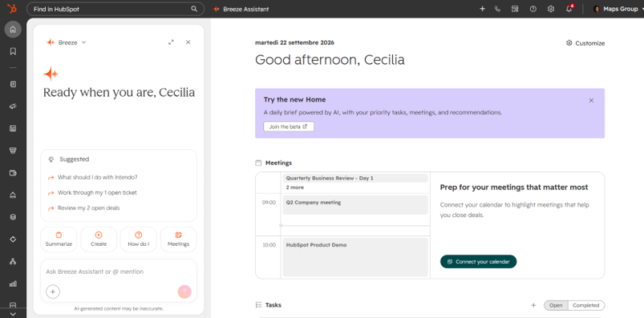This screenshot has height=318, width=644.
Task: Open the Marketplace storefront icon
Action: click(515, 9)
